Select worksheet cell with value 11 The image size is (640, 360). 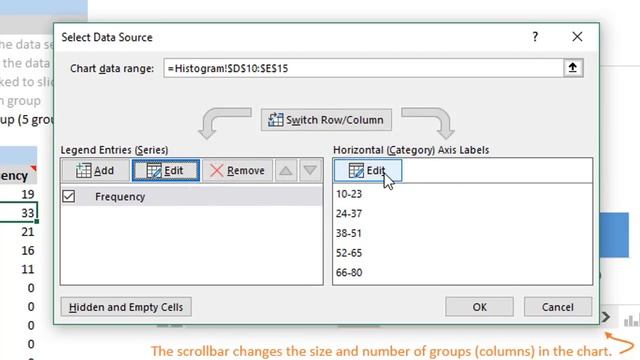(18, 269)
